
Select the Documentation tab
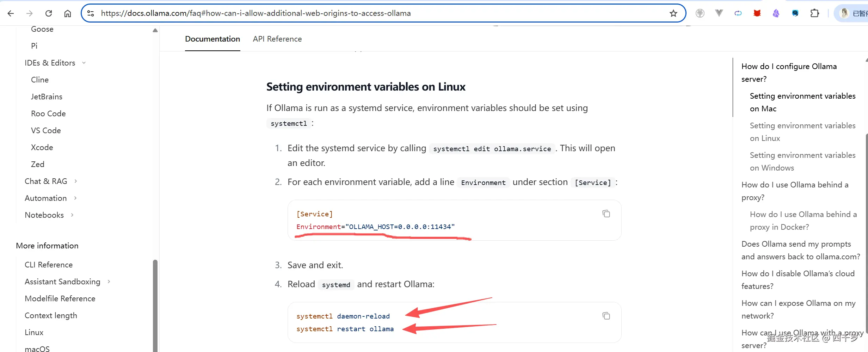(x=213, y=39)
